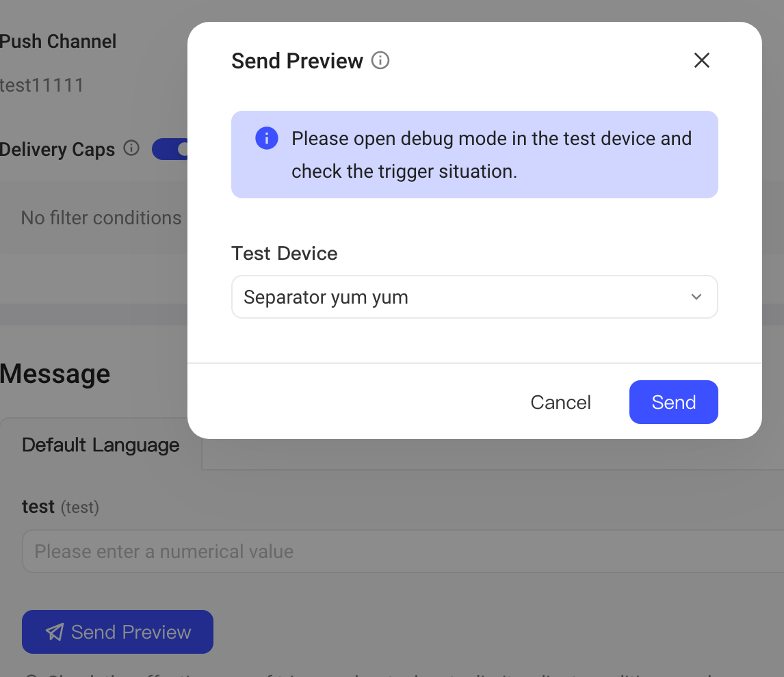Click the info icon next to Delivery Caps
Screen dimensions: 784x677
coord(131,148)
